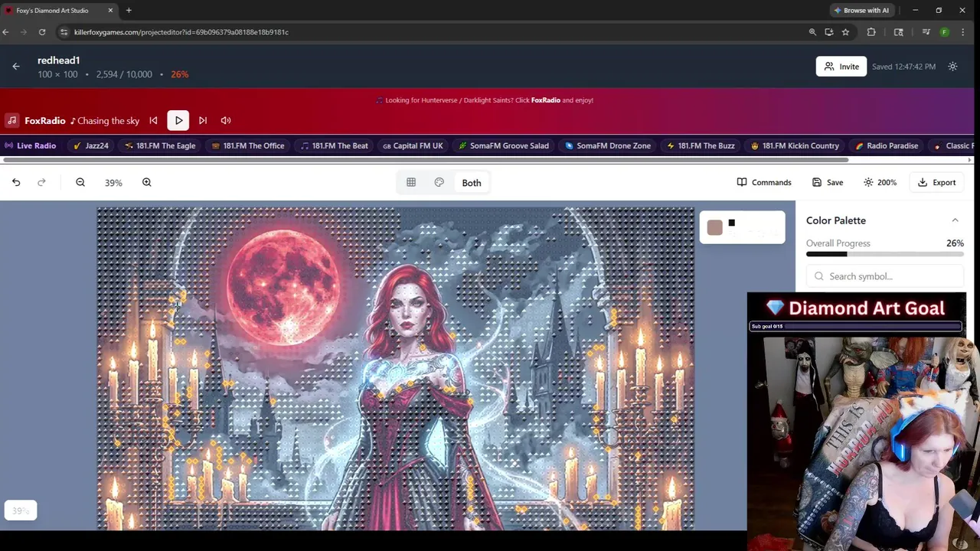This screenshot has height=551, width=980.
Task: Click the 26% completion value in header
Action: pos(180,74)
